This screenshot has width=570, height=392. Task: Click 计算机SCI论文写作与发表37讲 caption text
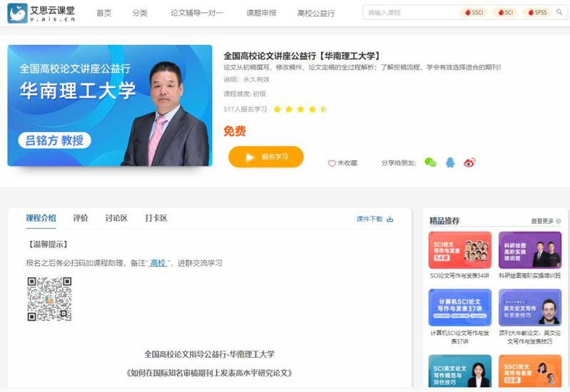click(x=460, y=337)
